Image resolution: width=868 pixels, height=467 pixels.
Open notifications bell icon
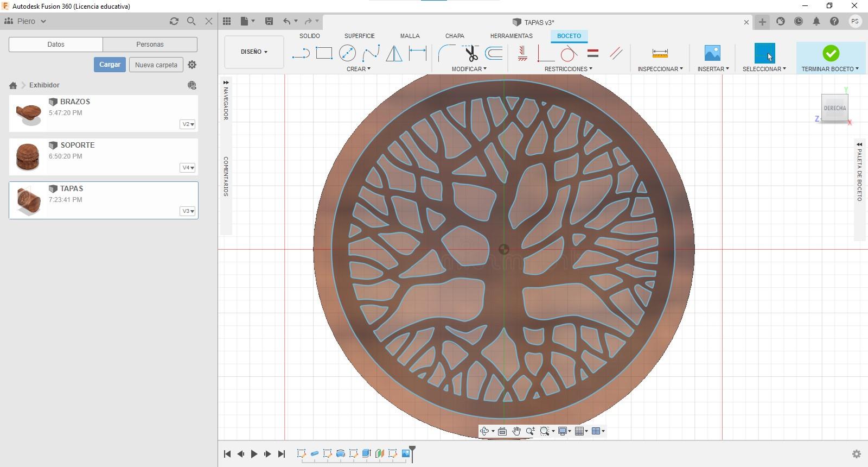coord(816,21)
